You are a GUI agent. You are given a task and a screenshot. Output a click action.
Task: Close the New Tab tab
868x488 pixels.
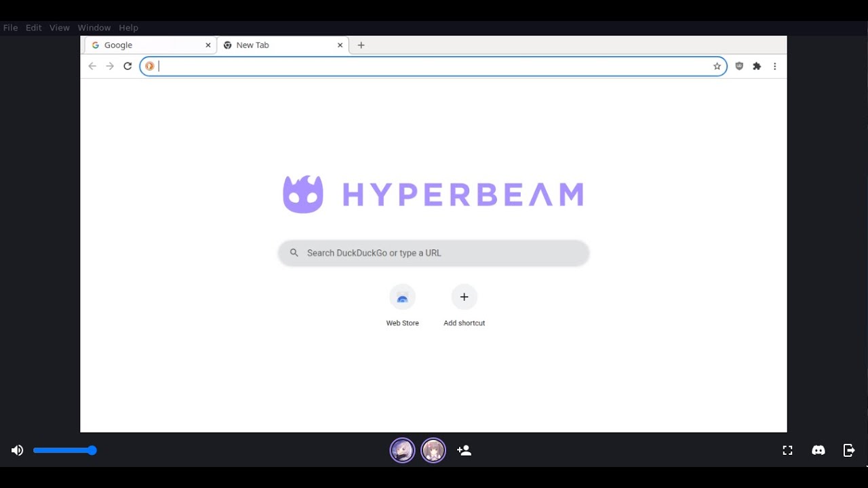pyautogui.click(x=340, y=45)
